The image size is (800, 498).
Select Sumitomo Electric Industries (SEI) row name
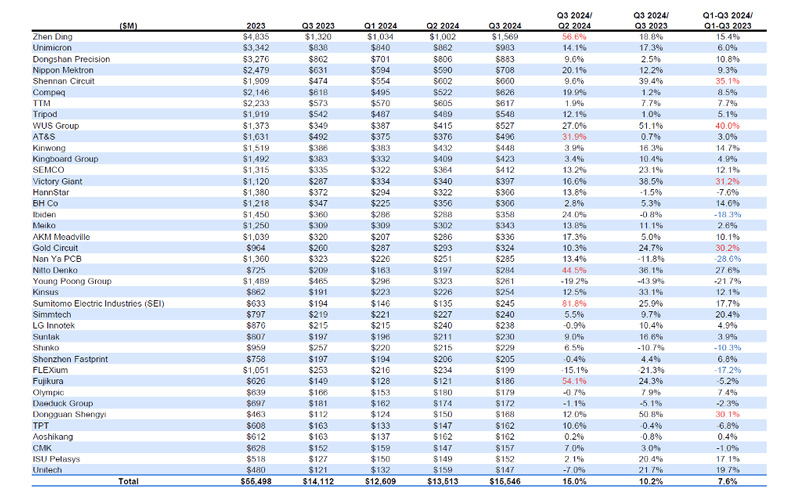click(98, 304)
